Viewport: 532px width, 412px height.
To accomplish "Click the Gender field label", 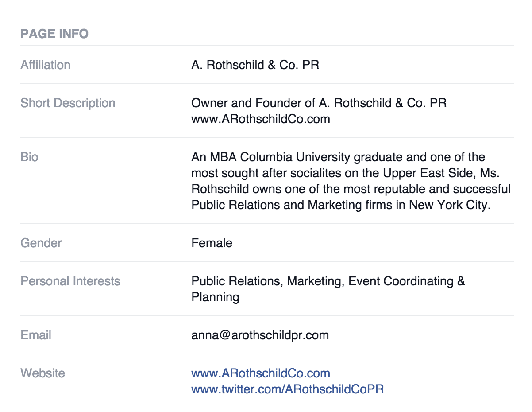I will [41, 243].
